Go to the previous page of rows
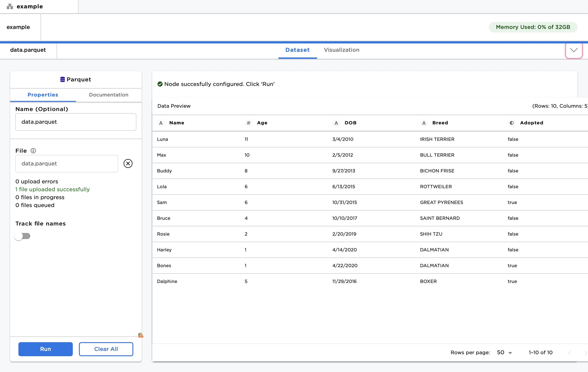 [x=570, y=352]
